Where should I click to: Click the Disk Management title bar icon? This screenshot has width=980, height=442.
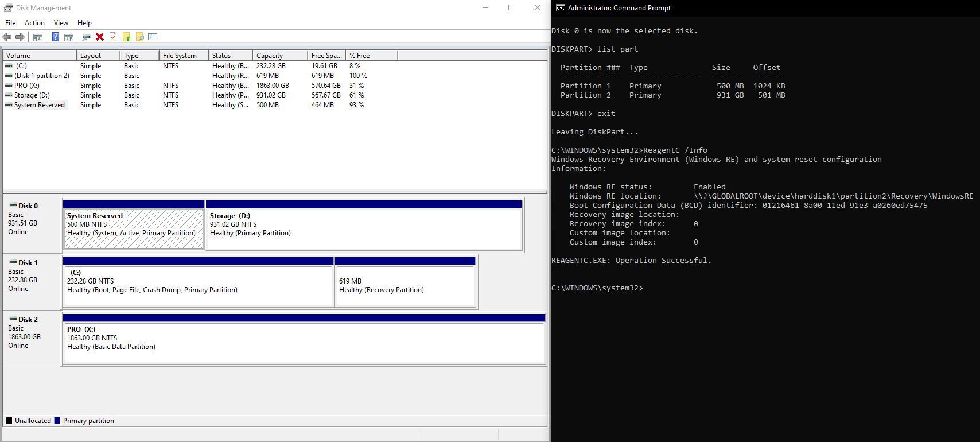9,8
